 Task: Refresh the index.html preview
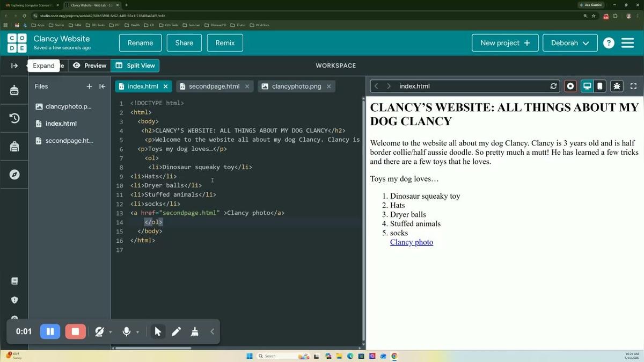pos(554,86)
